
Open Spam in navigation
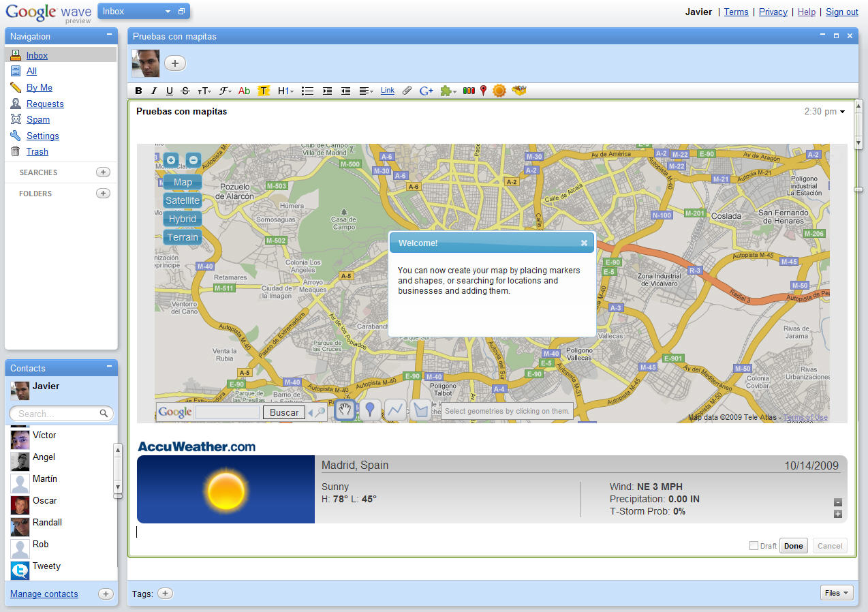[38, 119]
